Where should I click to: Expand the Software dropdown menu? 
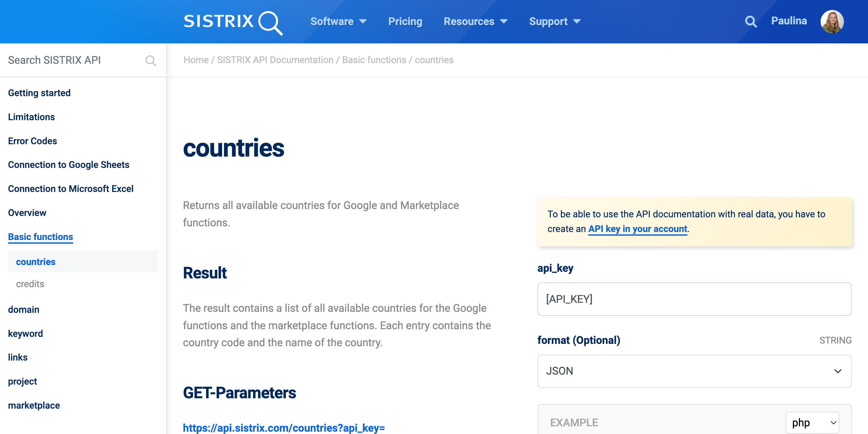(x=338, y=22)
